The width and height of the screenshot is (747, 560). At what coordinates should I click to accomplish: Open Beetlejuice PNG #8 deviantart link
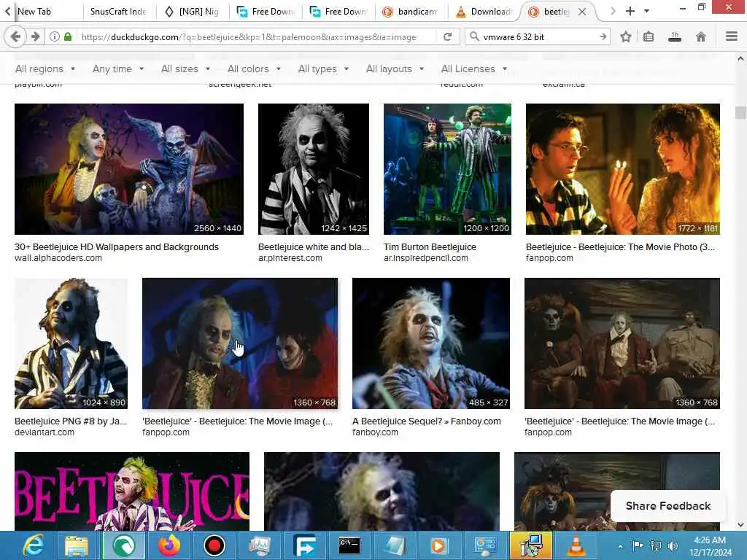click(71, 421)
